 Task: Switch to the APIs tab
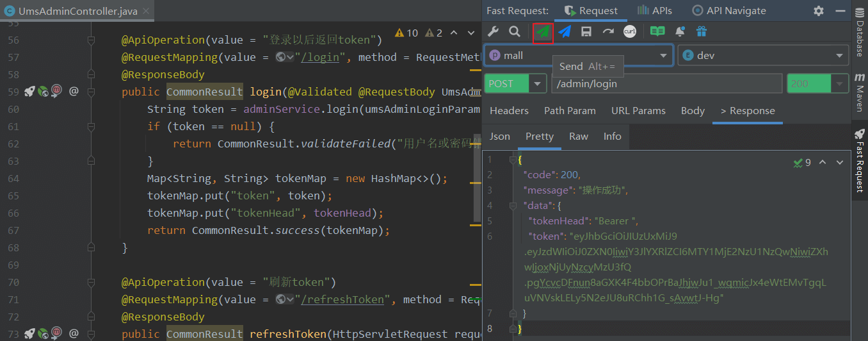(x=652, y=10)
